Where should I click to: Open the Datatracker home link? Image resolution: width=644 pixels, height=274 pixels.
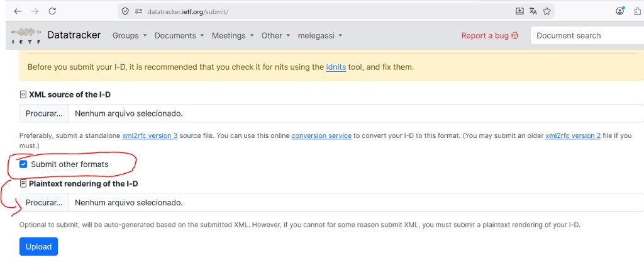tap(74, 35)
